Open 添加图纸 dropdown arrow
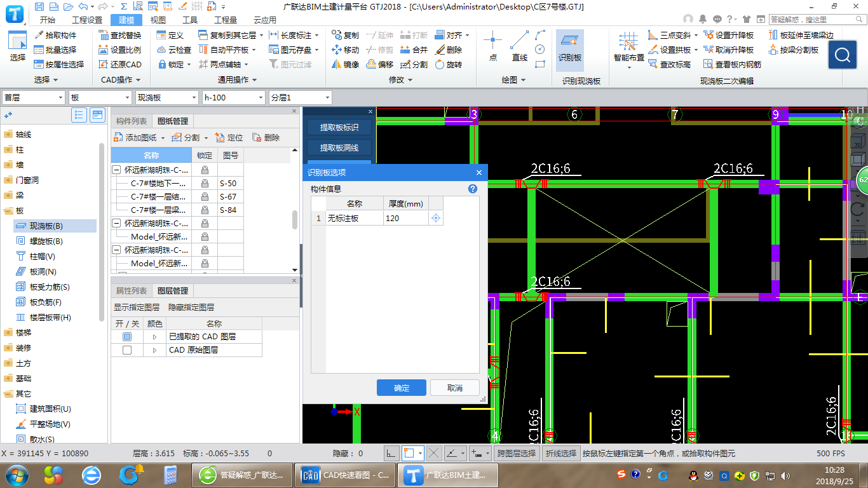 click(x=163, y=138)
